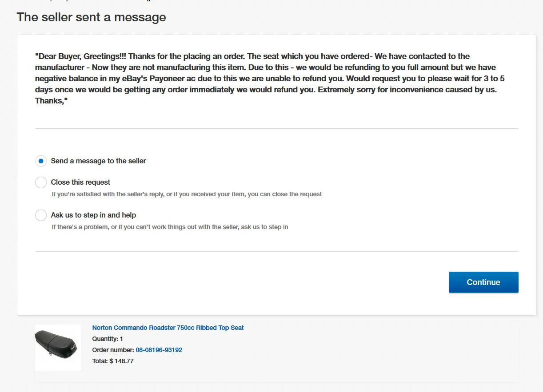Click the "Send a message to the seller" label text
Image resolution: width=543 pixels, height=392 pixels.
coord(98,161)
